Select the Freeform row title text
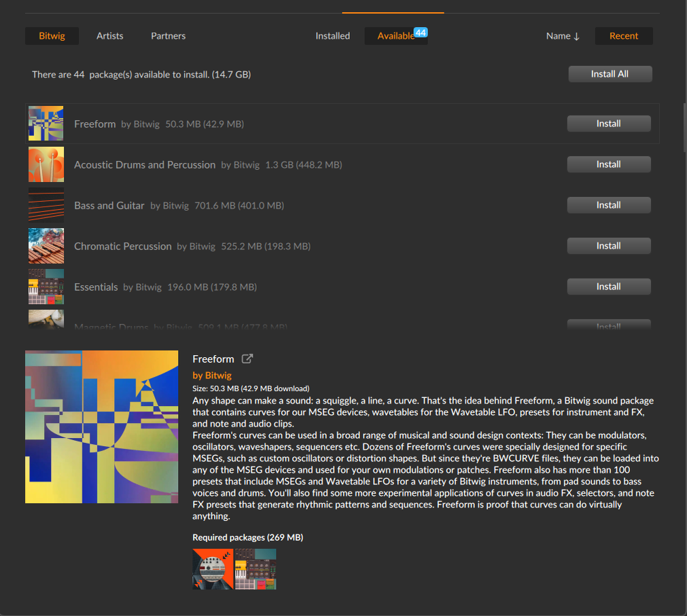The width and height of the screenshot is (687, 616). click(x=94, y=124)
